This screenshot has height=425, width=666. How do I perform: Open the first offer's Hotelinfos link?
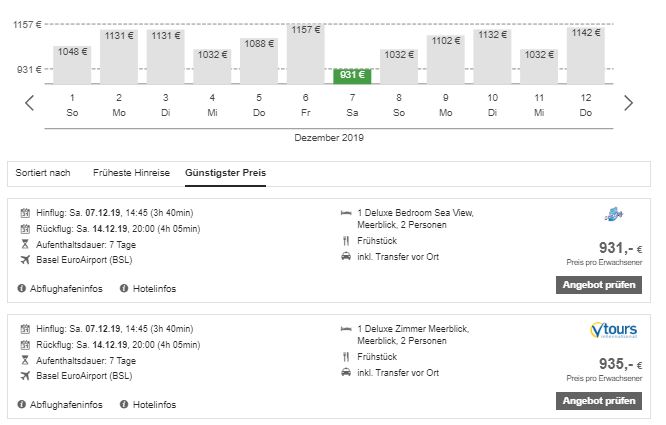(154, 288)
